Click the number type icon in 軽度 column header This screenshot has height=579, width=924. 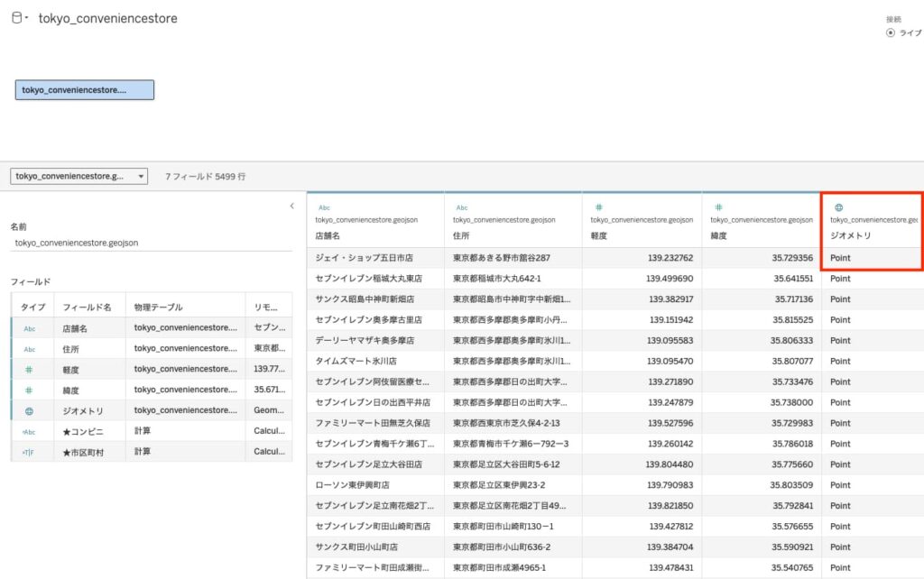[598, 207]
